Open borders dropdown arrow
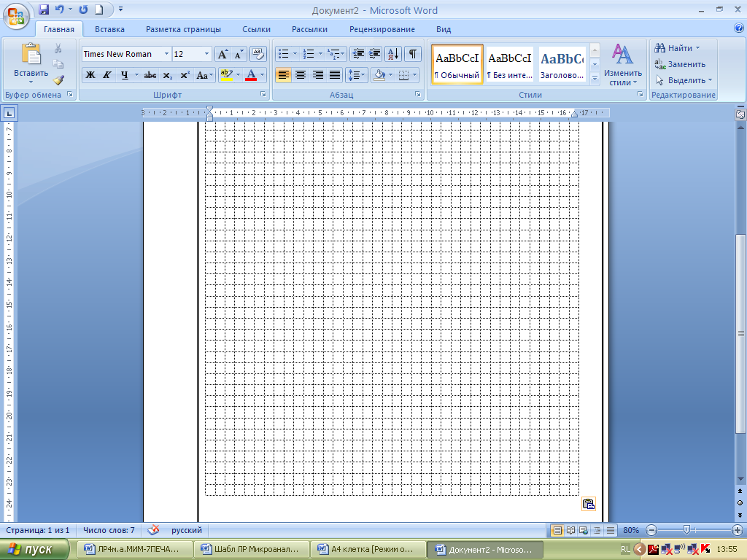This screenshot has height=560, width=747. pyautogui.click(x=415, y=75)
